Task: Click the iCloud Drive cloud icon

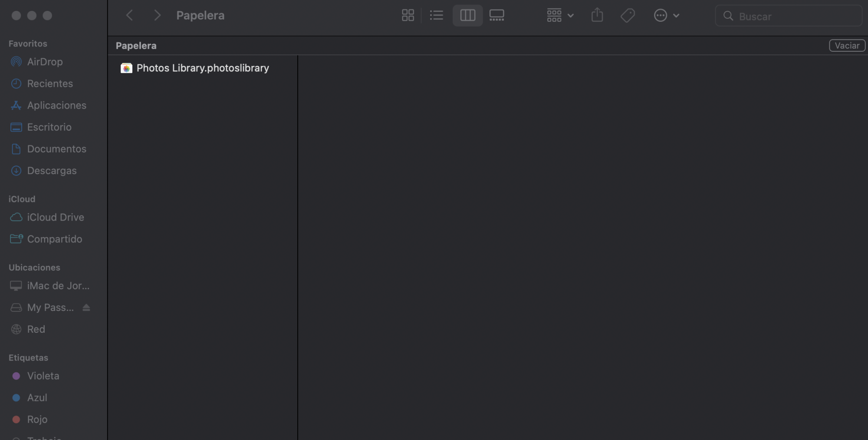Action: coord(16,217)
